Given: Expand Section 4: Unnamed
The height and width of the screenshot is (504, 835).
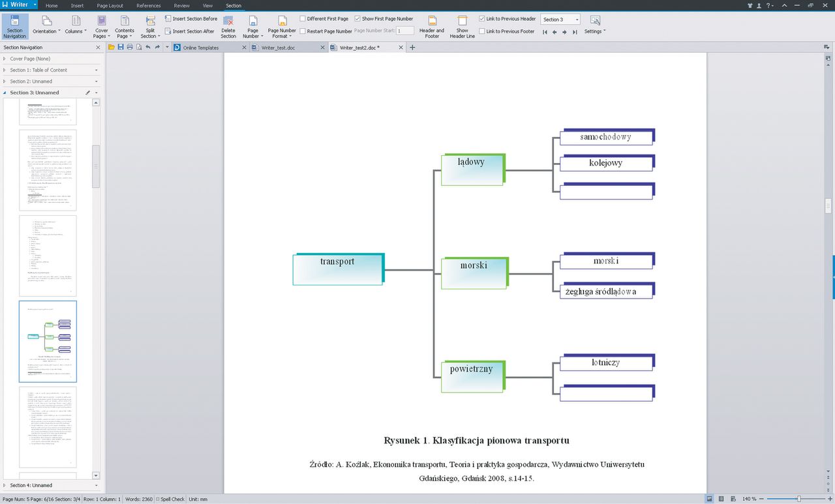Looking at the screenshot, I should [5, 485].
